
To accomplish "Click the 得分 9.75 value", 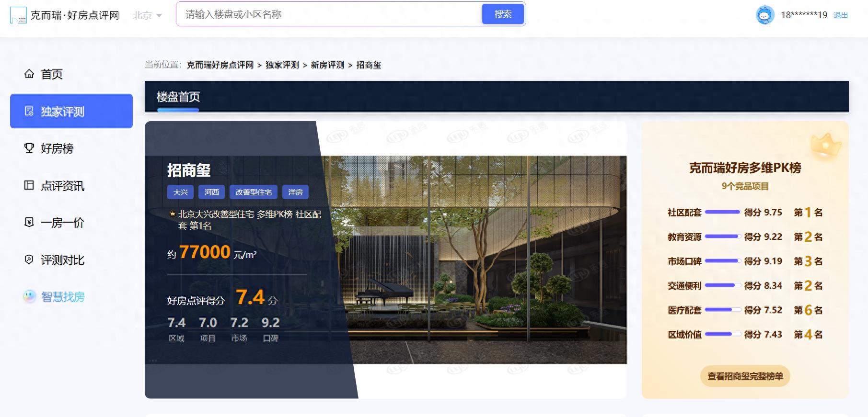I will 763,212.
